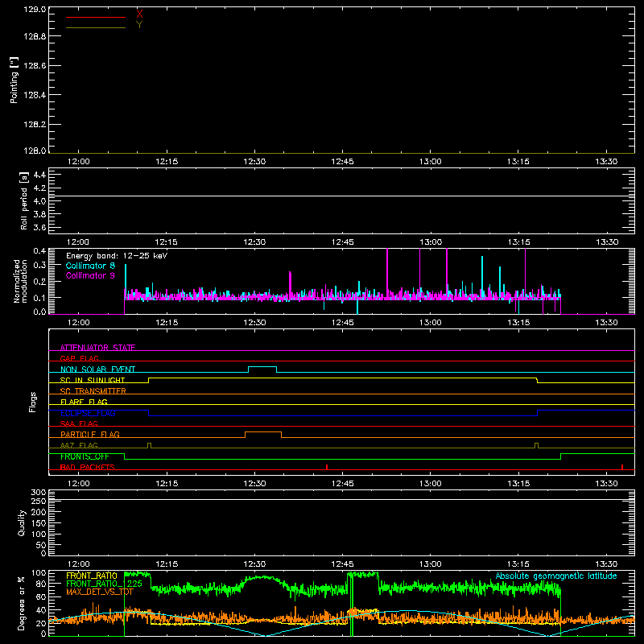Click the FLARE_FLAG label
Image resolution: width=644 pixels, height=644 pixels.
click(84, 402)
